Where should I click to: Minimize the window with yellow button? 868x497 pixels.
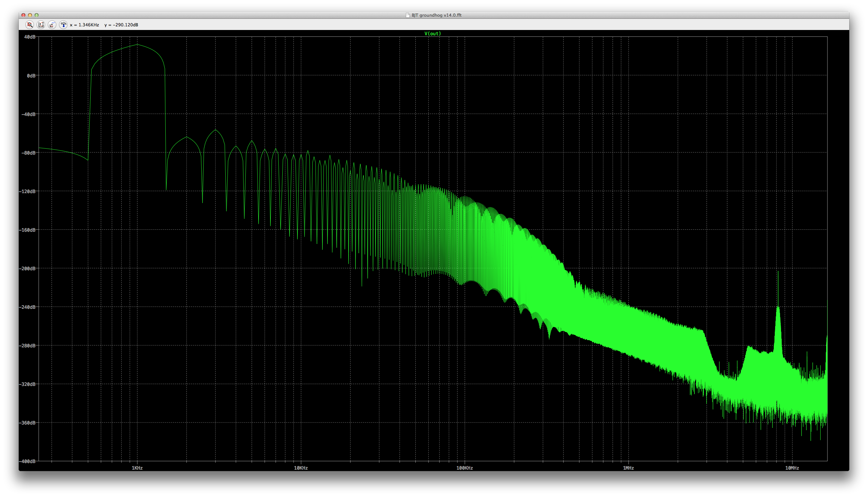click(x=30, y=15)
